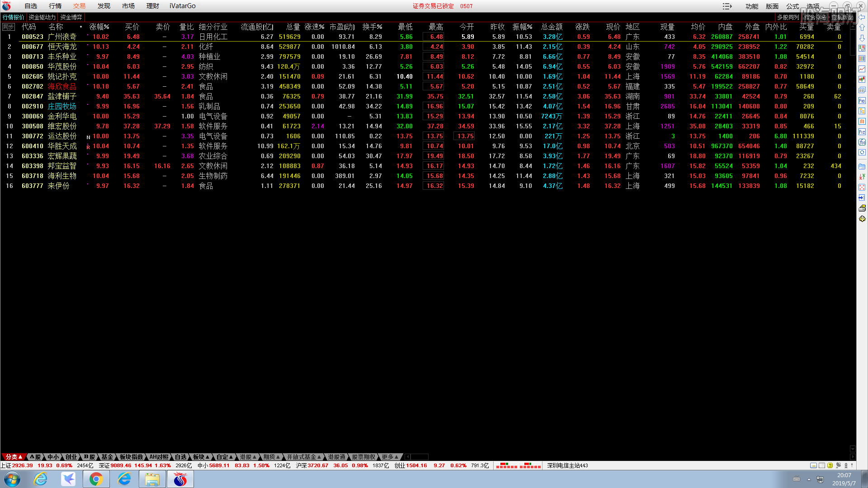Open the iVatarGo menu
868x488 pixels.
coord(183,6)
